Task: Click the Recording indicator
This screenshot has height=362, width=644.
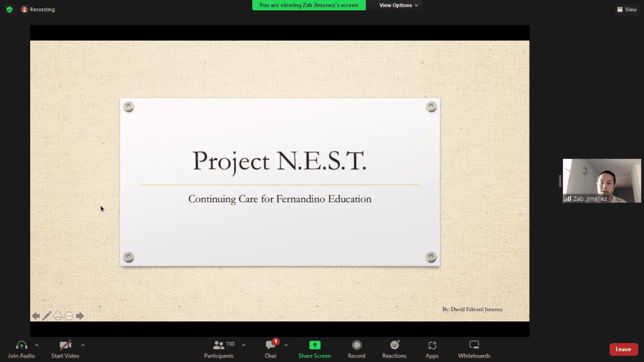Action: click(38, 9)
